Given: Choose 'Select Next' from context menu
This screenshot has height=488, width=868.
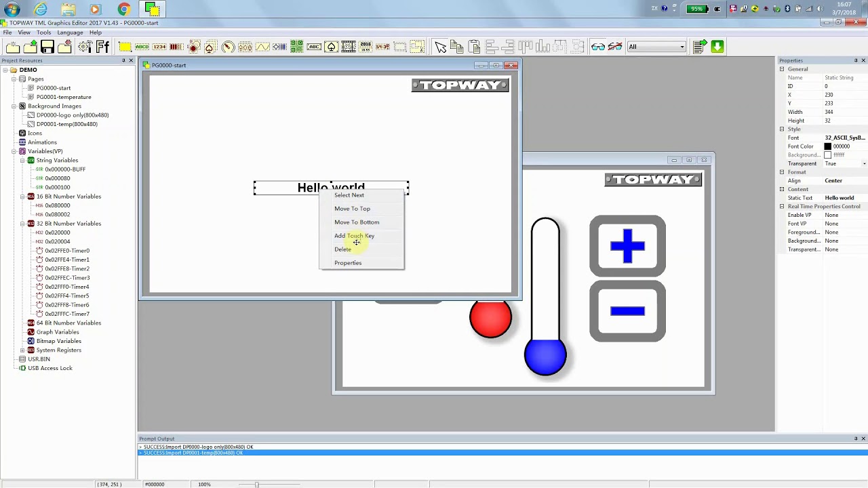Looking at the screenshot, I should 349,195.
